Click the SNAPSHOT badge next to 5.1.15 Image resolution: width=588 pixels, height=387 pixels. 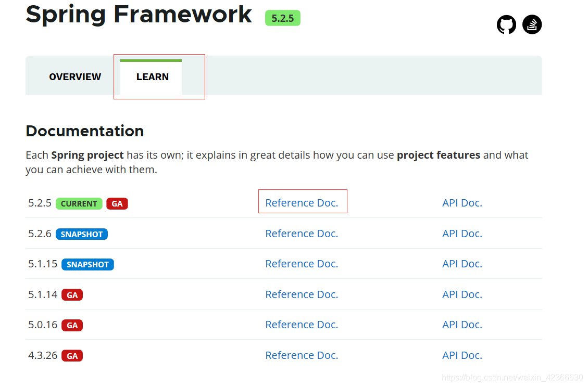pyautogui.click(x=87, y=264)
